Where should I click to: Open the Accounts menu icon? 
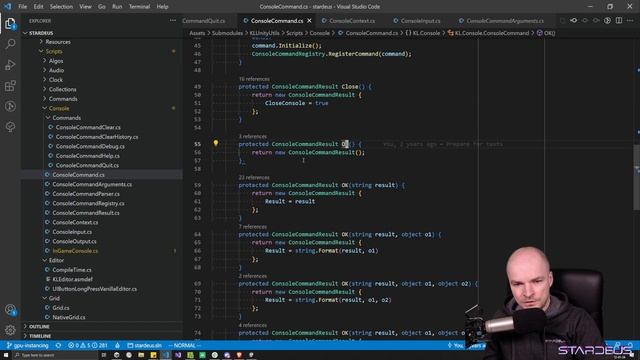pos(10,310)
